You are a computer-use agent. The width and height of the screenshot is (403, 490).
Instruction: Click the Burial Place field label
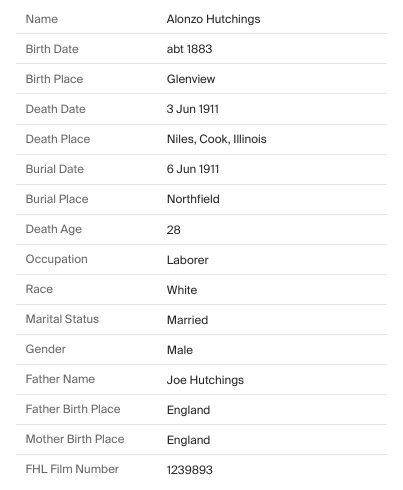(x=57, y=199)
